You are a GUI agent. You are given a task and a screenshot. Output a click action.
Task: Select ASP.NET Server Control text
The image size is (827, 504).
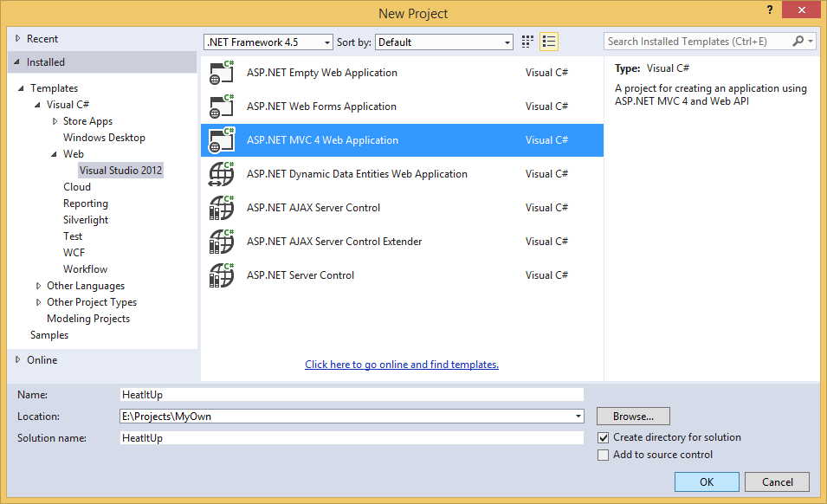pos(300,275)
